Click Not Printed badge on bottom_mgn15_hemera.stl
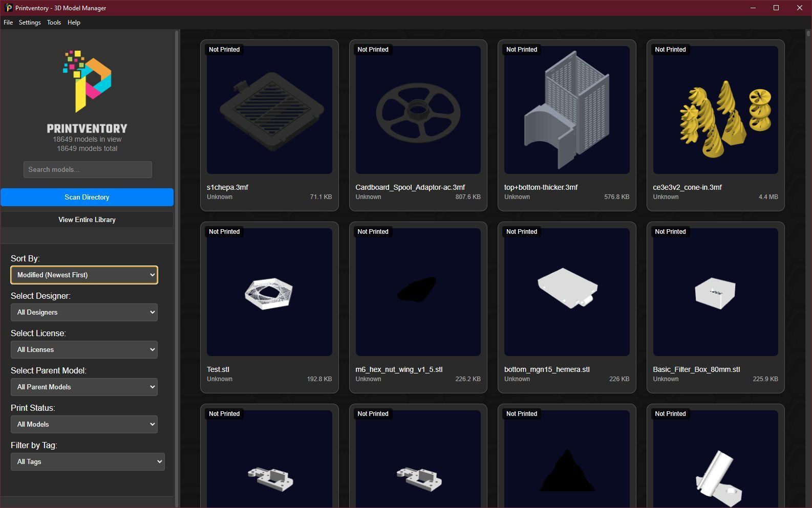 [522, 232]
